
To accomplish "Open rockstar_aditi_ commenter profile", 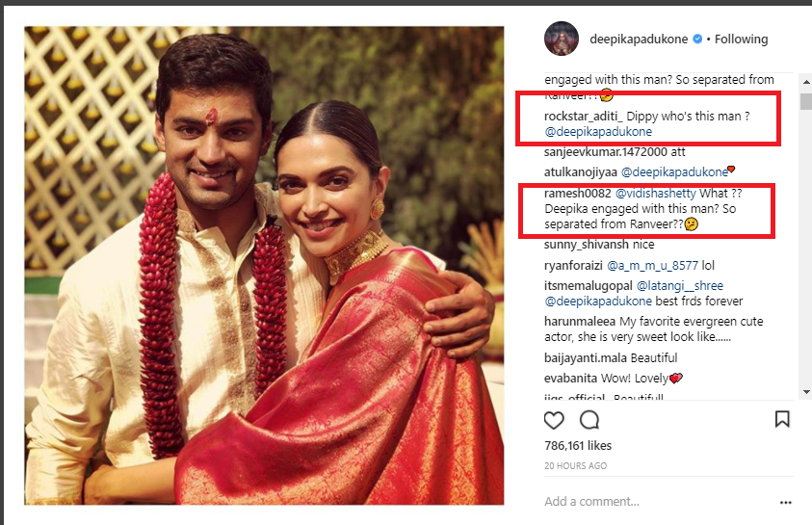I will pos(589,115).
